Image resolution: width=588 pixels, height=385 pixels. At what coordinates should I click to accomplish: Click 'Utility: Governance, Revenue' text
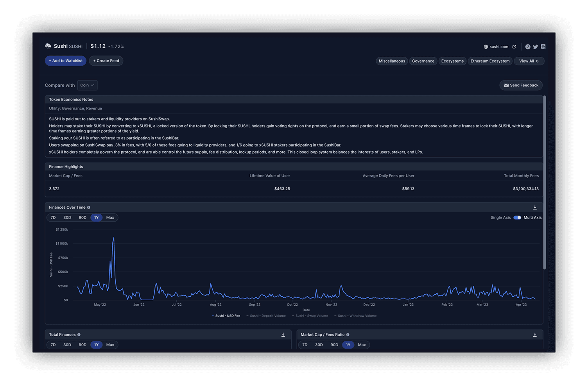point(75,109)
